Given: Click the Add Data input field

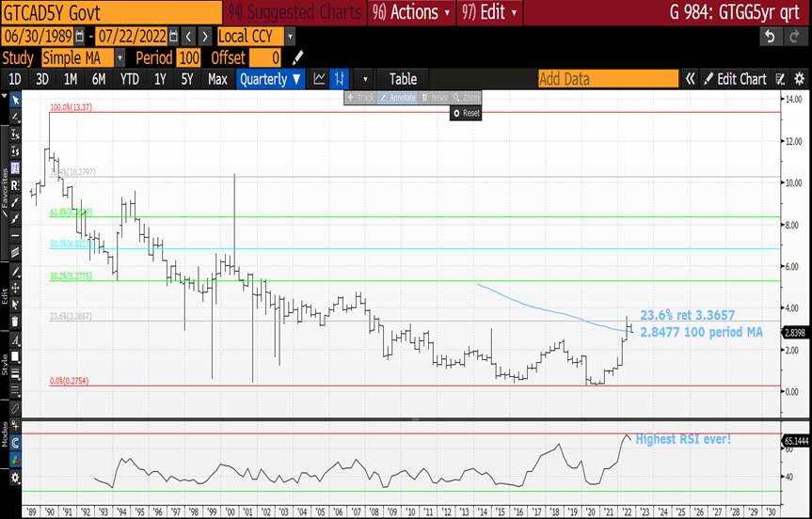Looking at the screenshot, I should coord(608,79).
